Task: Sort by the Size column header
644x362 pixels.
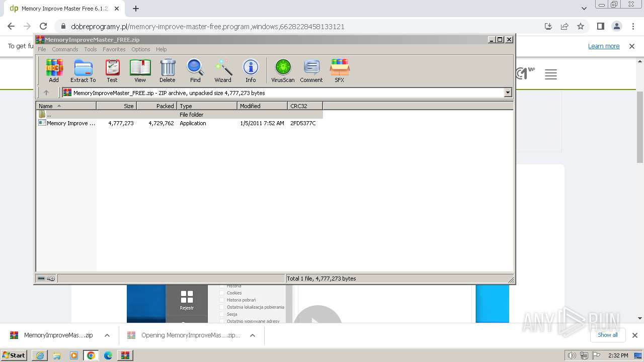Action: [116, 106]
